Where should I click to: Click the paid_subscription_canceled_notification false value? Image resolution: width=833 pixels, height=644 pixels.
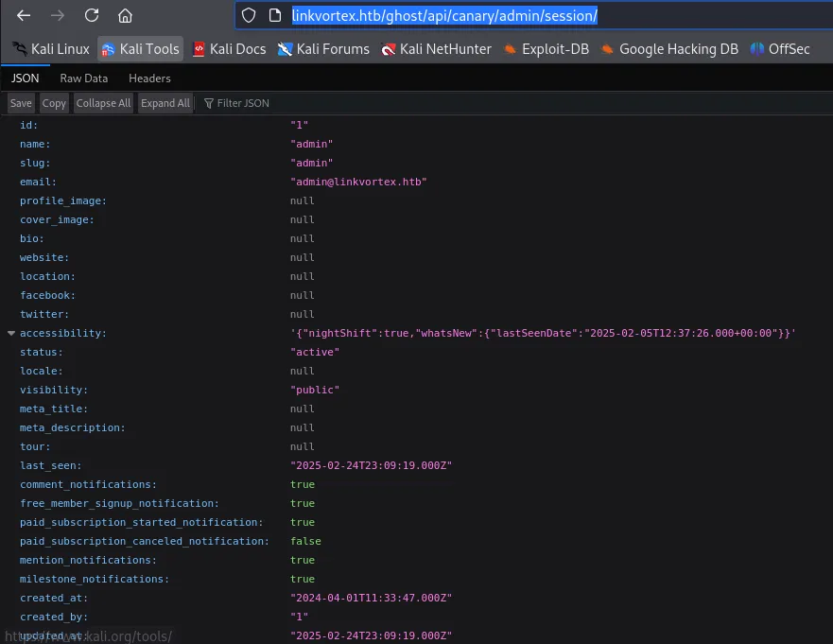tap(305, 541)
